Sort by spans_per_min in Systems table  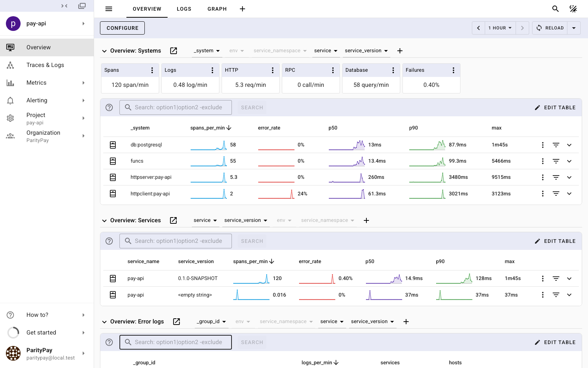click(x=211, y=128)
